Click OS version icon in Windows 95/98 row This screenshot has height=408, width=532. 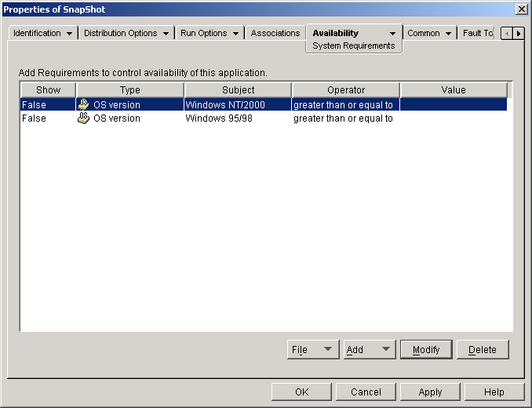coord(83,118)
